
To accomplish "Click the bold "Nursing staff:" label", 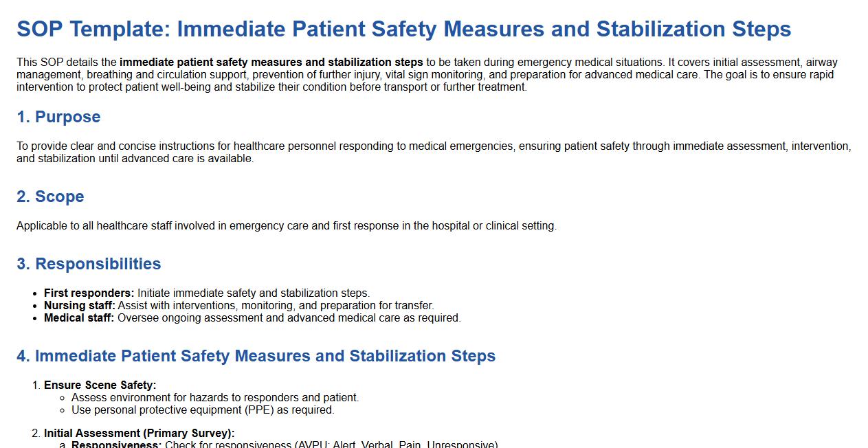I will click(x=79, y=306).
